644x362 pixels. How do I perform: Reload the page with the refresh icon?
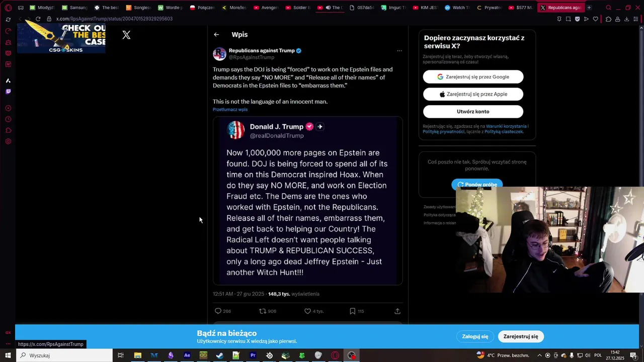[38, 19]
